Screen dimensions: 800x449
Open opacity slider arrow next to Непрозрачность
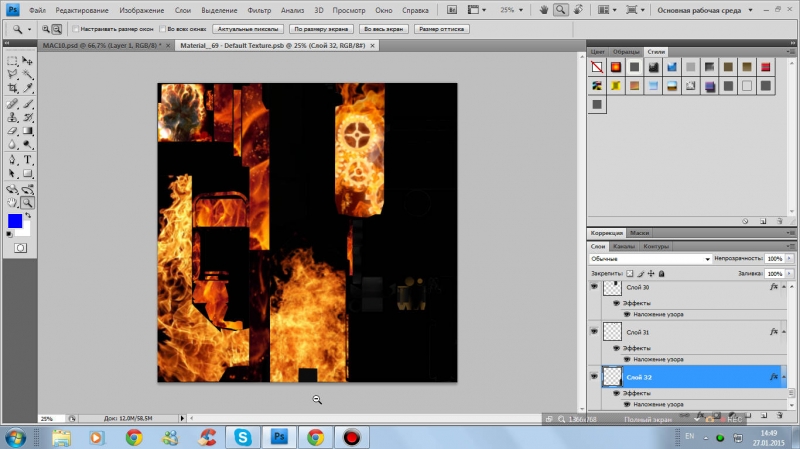(789, 259)
